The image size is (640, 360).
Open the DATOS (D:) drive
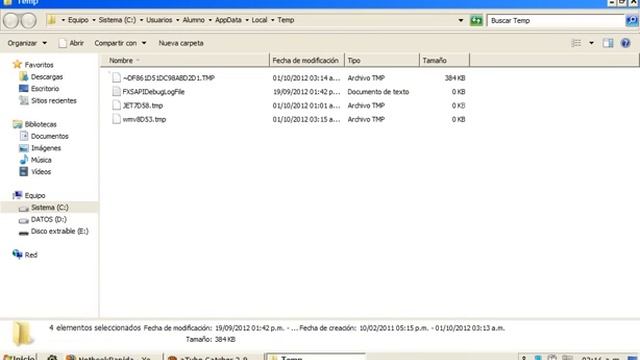[x=49, y=219]
